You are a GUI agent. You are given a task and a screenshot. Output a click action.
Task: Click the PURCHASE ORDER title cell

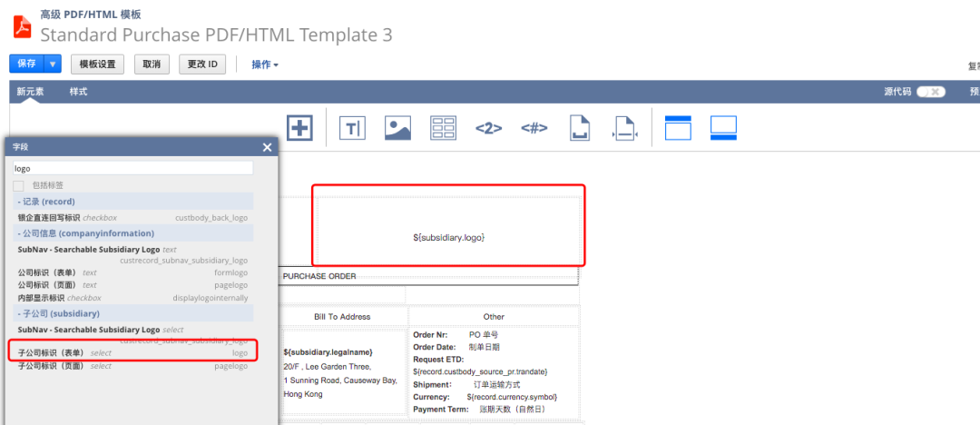[319, 276]
